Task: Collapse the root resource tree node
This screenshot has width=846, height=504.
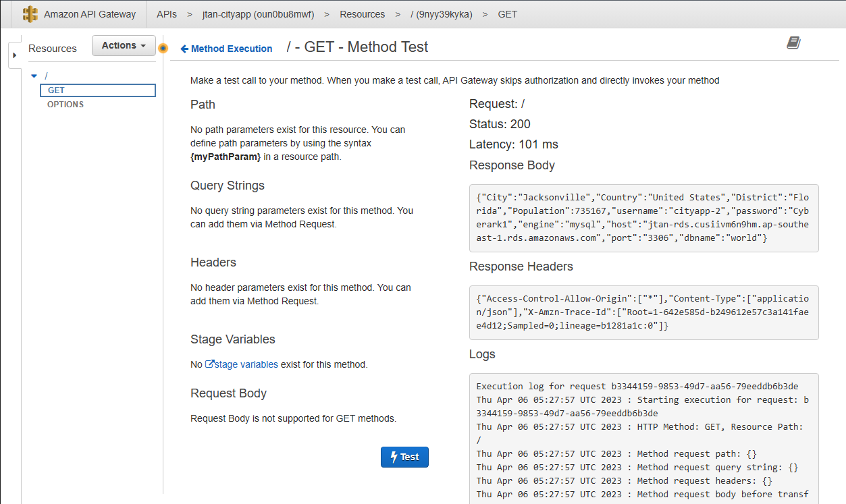Action: coord(34,76)
